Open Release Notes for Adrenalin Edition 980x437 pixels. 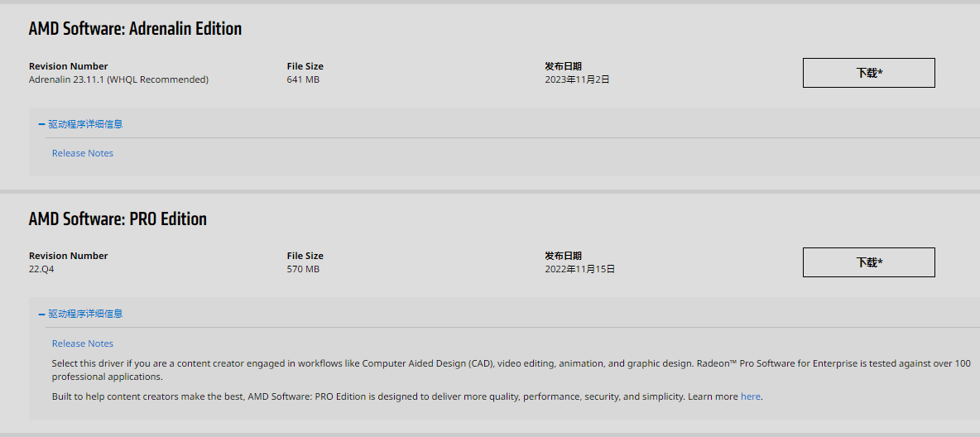tap(83, 153)
